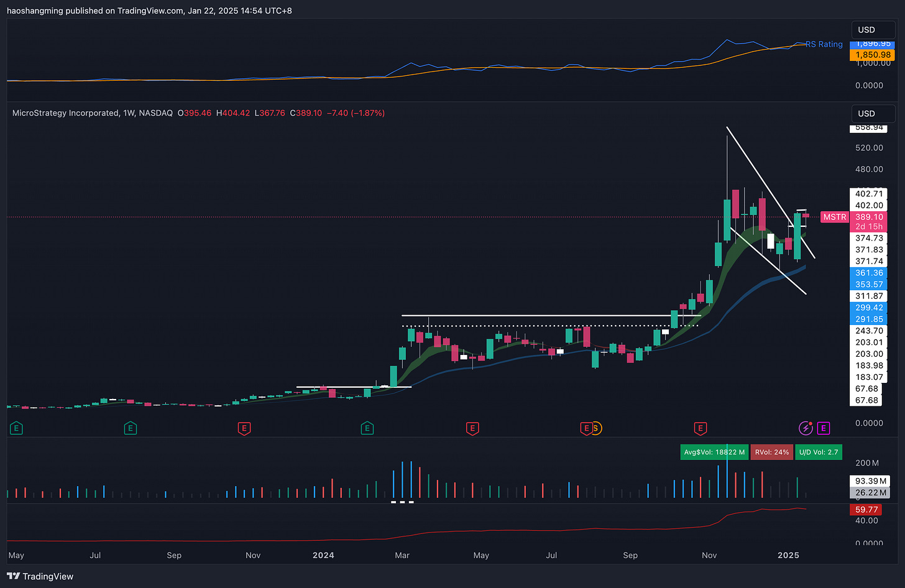This screenshot has height=588, width=905.
Task: Click the Avg$Vol: 18822 M badge
Action: click(714, 452)
